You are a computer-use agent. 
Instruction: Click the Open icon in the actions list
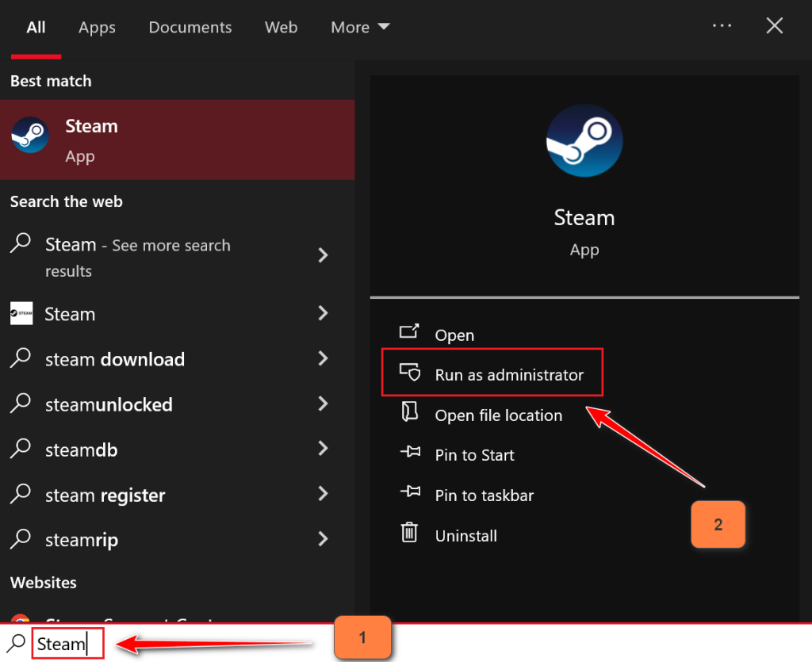(409, 331)
